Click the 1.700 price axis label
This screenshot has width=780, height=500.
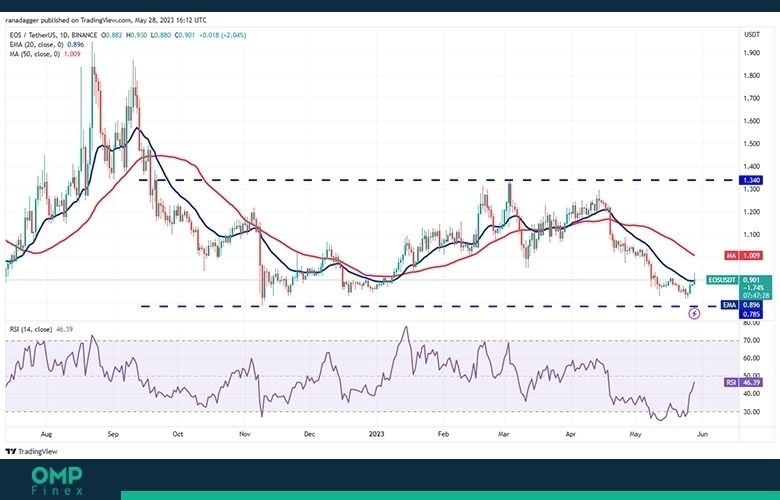tap(751, 99)
